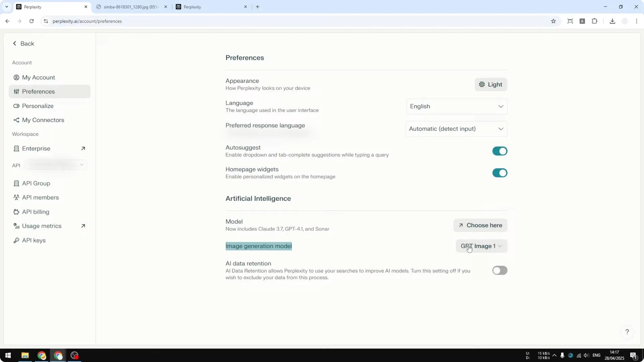The height and width of the screenshot is (362, 644).
Task: Open the Language dropdown showing English
Action: 456,106
